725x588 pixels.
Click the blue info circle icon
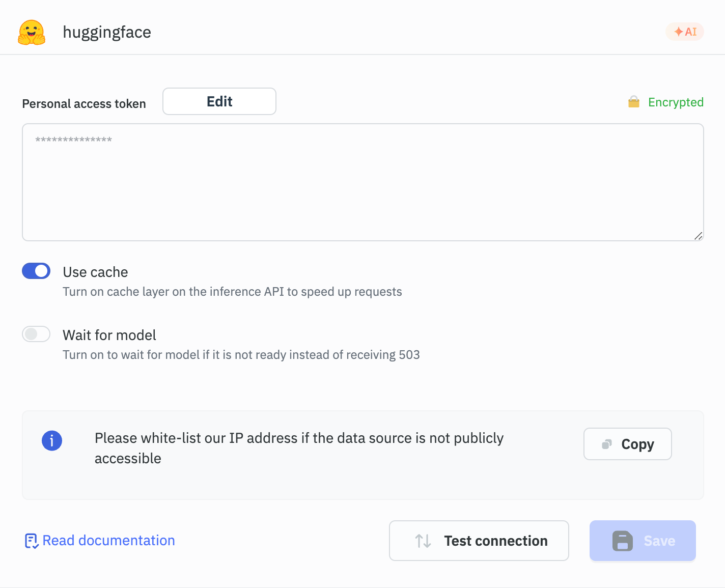[x=52, y=440]
